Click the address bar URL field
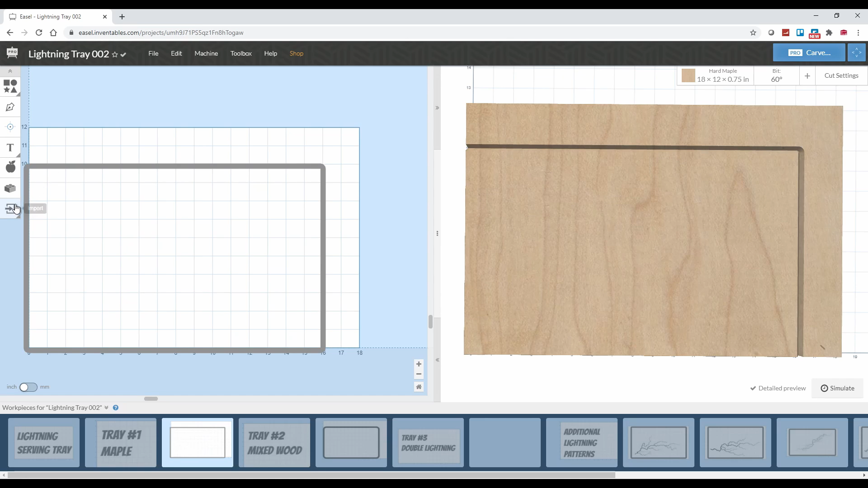 tap(407, 33)
